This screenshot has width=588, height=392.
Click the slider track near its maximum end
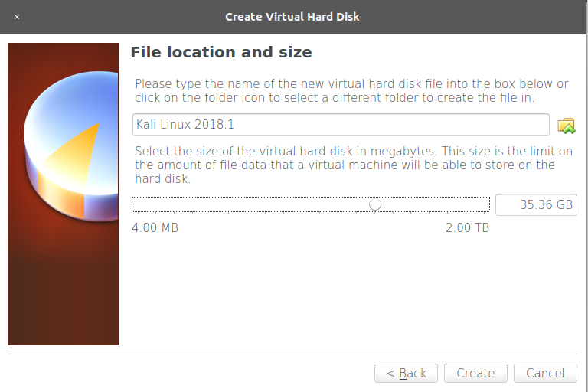click(480, 204)
